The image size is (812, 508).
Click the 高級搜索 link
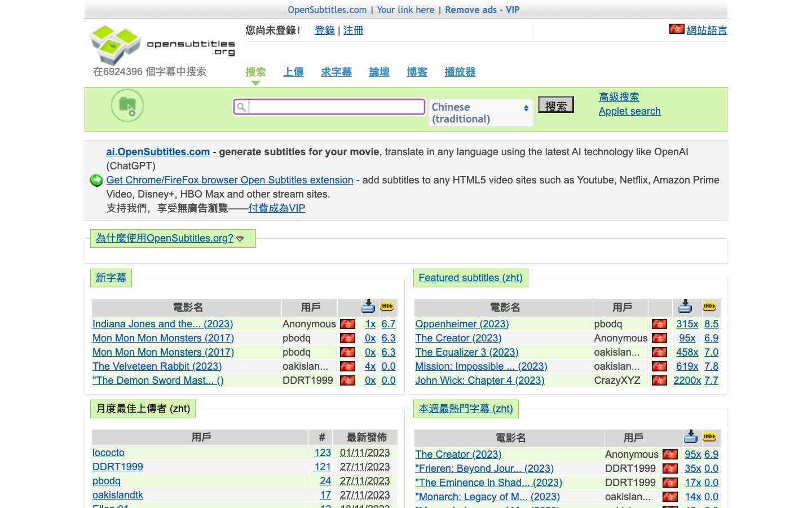click(619, 97)
